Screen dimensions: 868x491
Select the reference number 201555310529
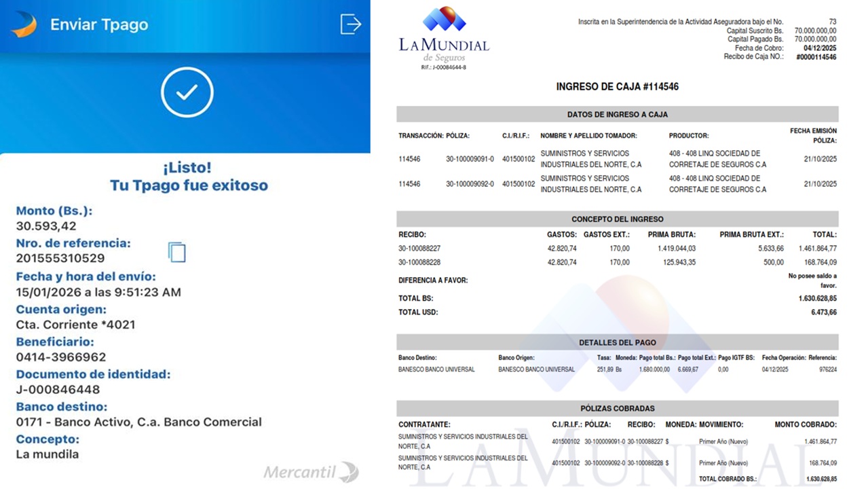pyautogui.click(x=60, y=259)
